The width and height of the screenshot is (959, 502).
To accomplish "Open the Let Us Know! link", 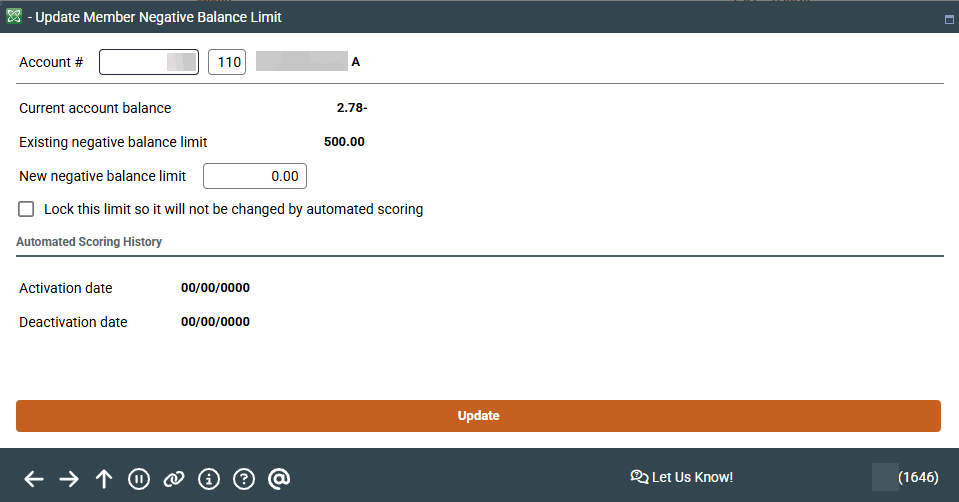I will pos(682,477).
